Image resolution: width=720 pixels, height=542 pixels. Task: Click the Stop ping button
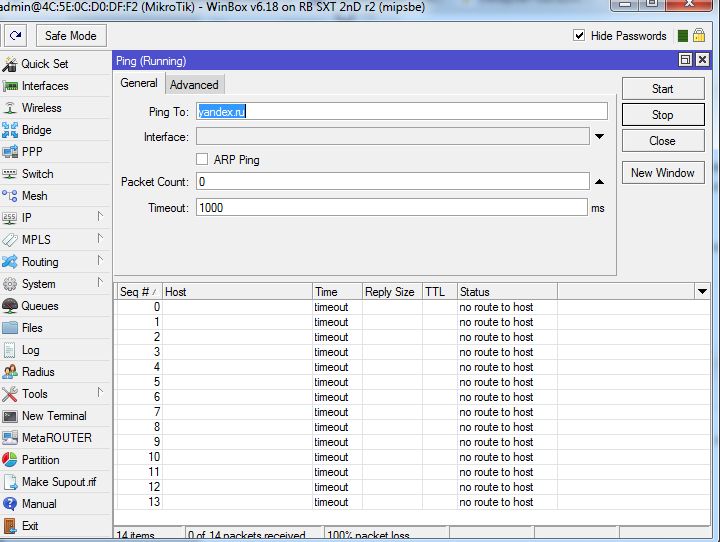[663, 115]
